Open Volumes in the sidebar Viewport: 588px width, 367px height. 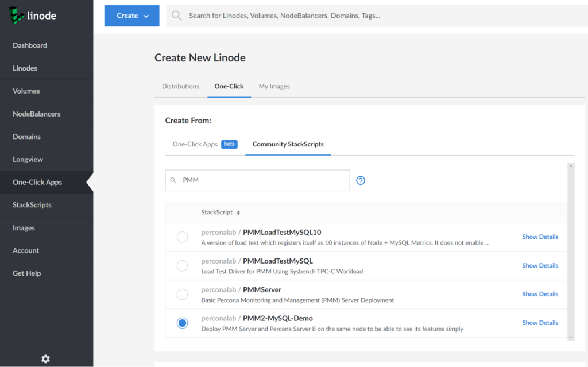[x=26, y=91]
